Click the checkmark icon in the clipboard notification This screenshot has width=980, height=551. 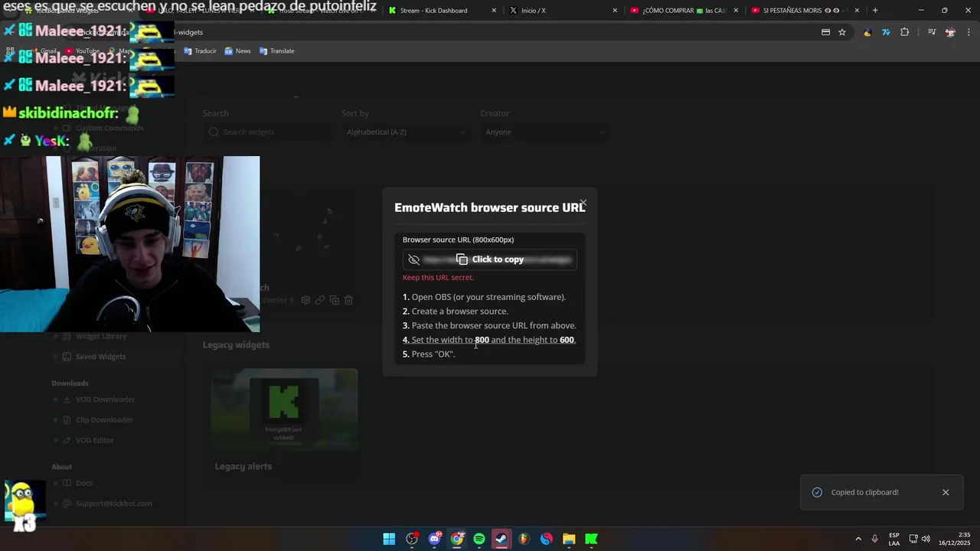click(817, 492)
